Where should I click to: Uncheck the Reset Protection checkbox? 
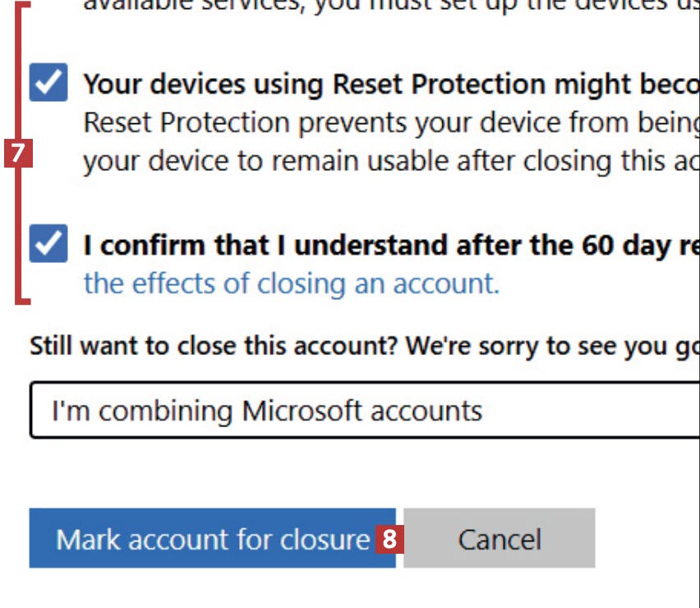(48, 82)
